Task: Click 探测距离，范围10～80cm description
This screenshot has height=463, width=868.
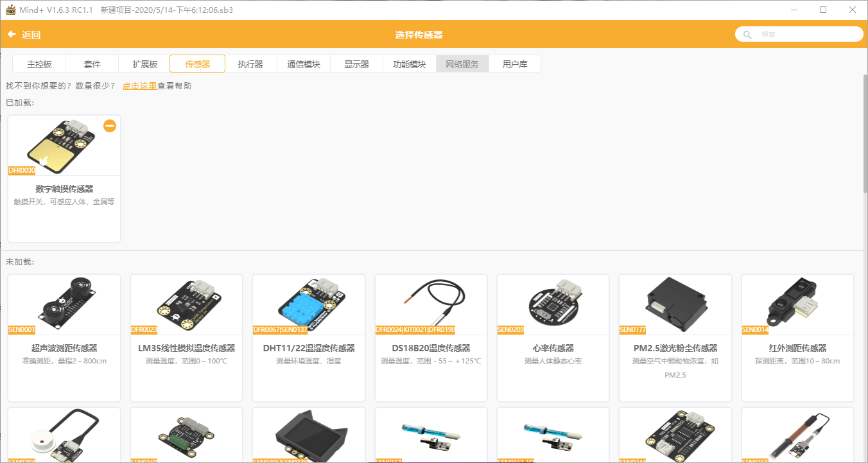Action: click(798, 361)
